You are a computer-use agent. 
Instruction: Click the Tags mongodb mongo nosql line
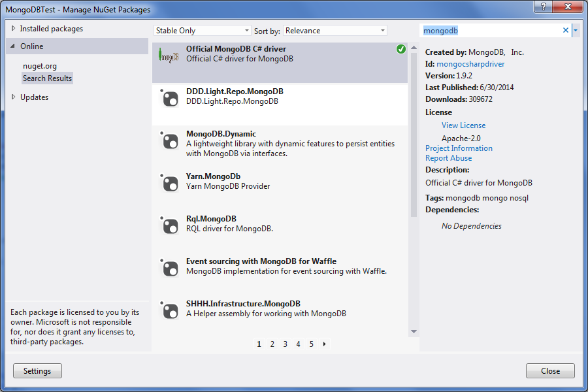[x=477, y=198]
